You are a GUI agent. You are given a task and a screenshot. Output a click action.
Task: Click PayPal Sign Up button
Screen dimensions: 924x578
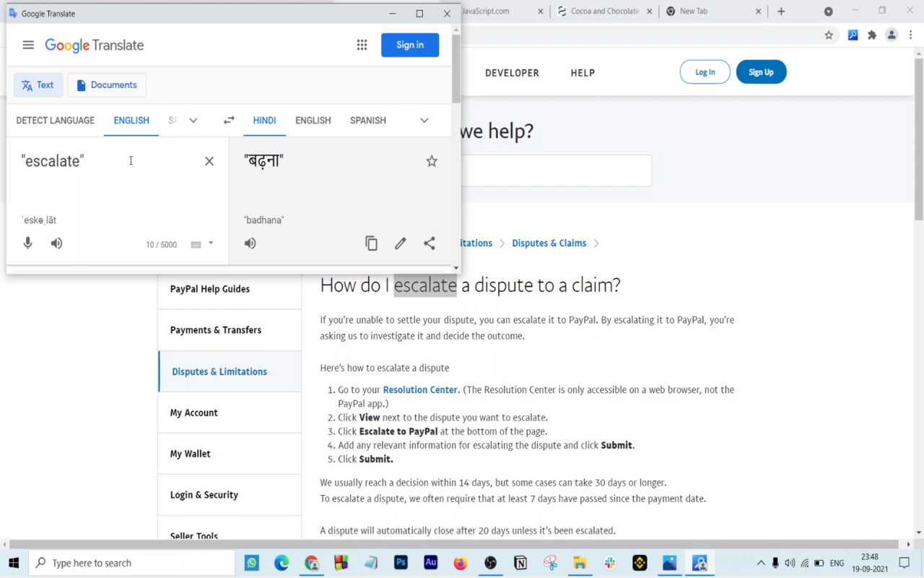(761, 72)
